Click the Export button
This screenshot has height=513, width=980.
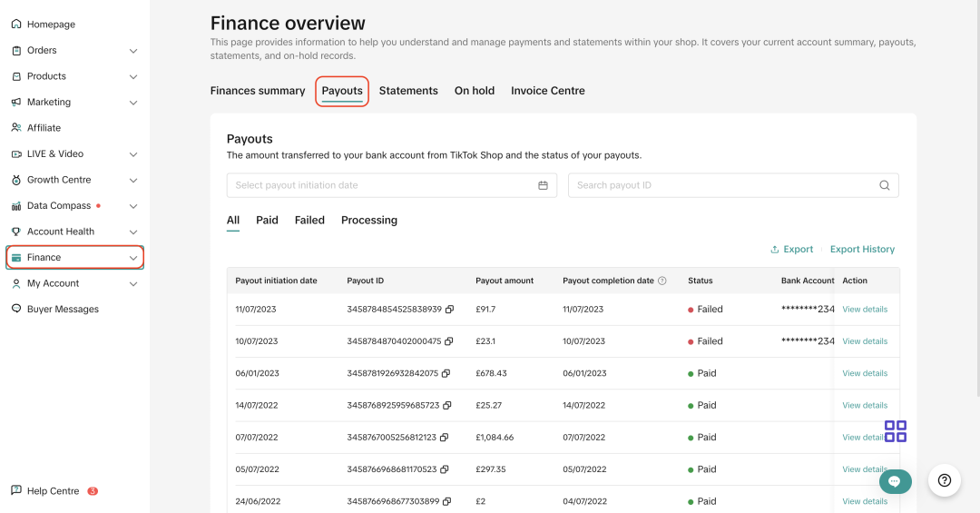[x=791, y=250]
